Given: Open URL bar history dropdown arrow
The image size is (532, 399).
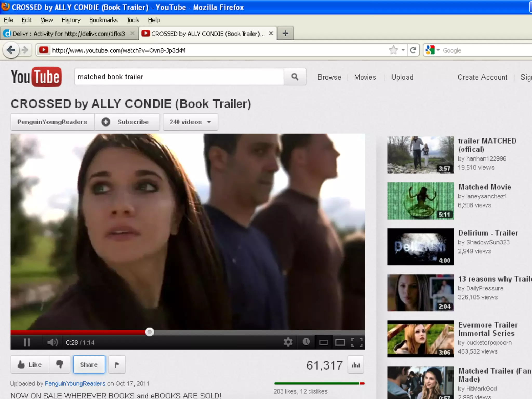Looking at the screenshot, I should [403, 50].
